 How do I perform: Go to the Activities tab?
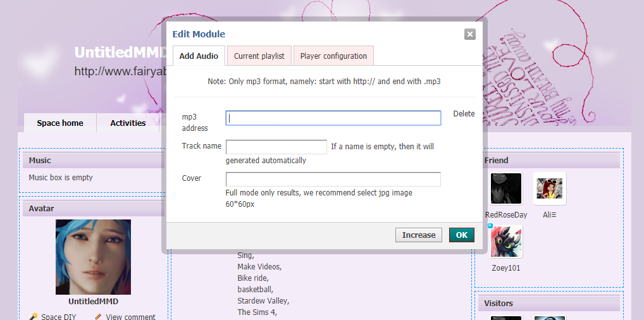(x=128, y=123)
